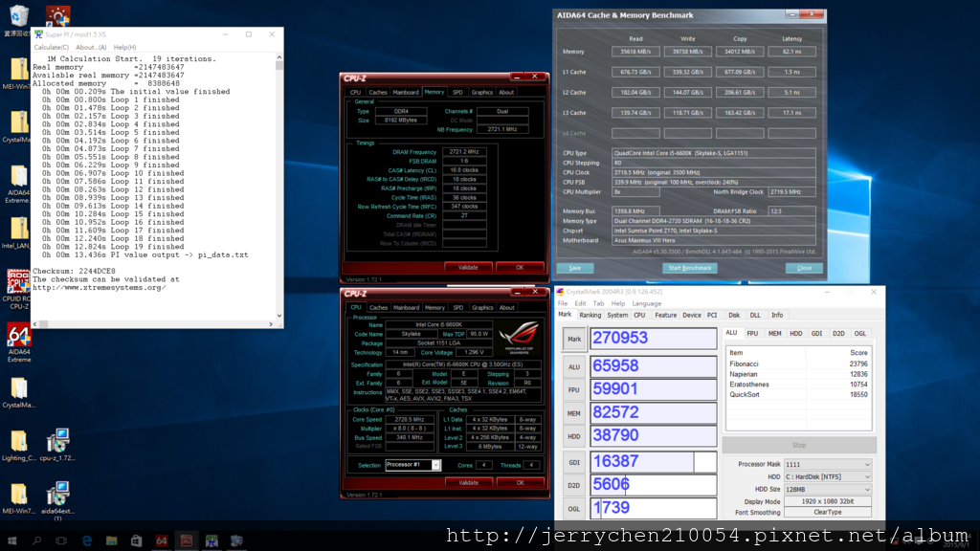Switch to CrystalMark via its taskbar icon
Screen dimensions: 980x551
point(236,540)
